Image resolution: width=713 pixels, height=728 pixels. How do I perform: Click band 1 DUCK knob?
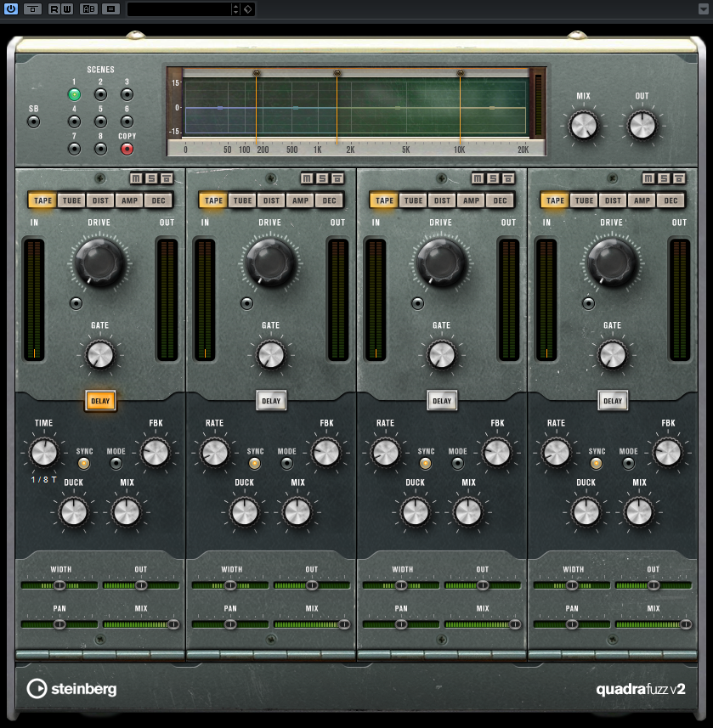(74, 512)
